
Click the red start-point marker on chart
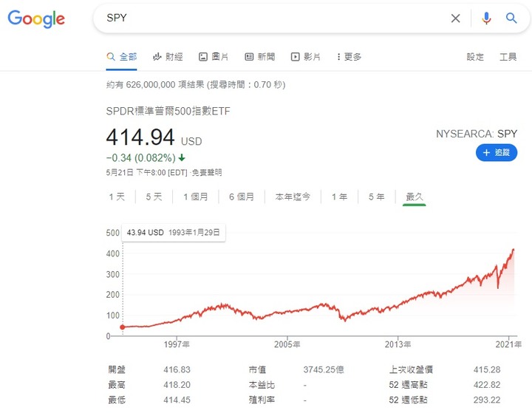click(x=123, y=327)
